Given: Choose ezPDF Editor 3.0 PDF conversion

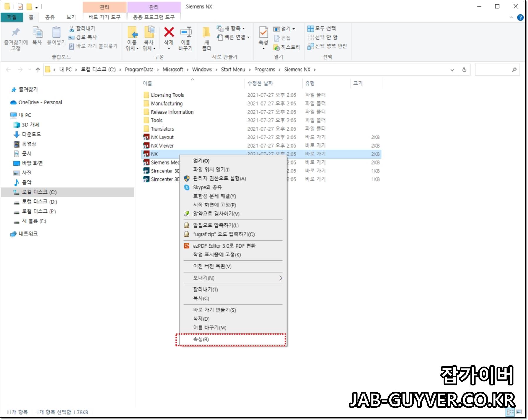Looking at the screenshot, I should (x=233, y=246).
